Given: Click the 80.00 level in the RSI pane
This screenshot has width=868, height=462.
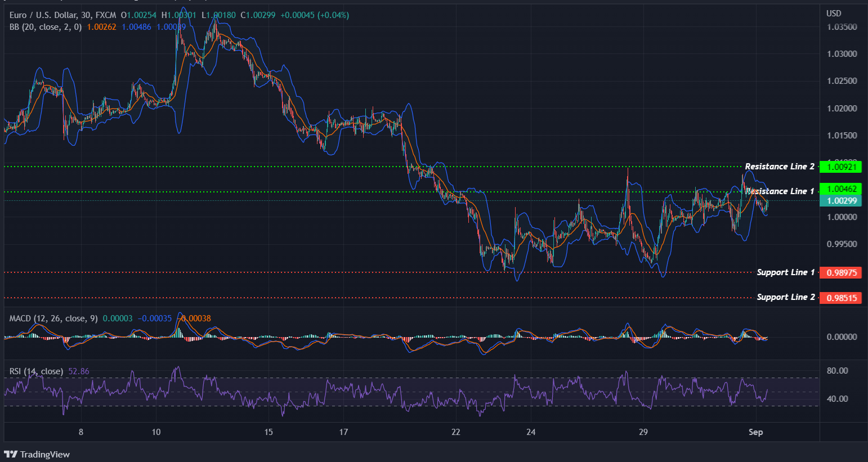Looking at the screenshot, I should tap(837, 370).
